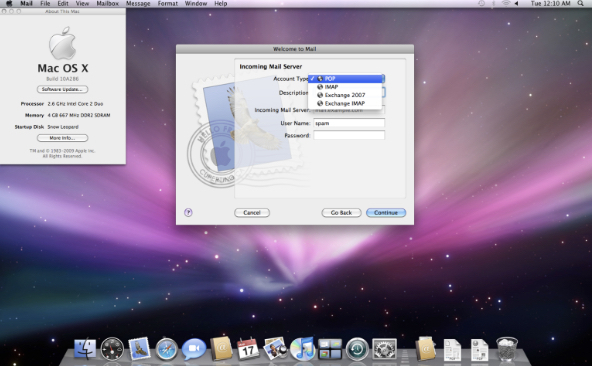Screen dimensions: 592x366
Task: Open Finder from the dock
Action: [x=85, y=348]
